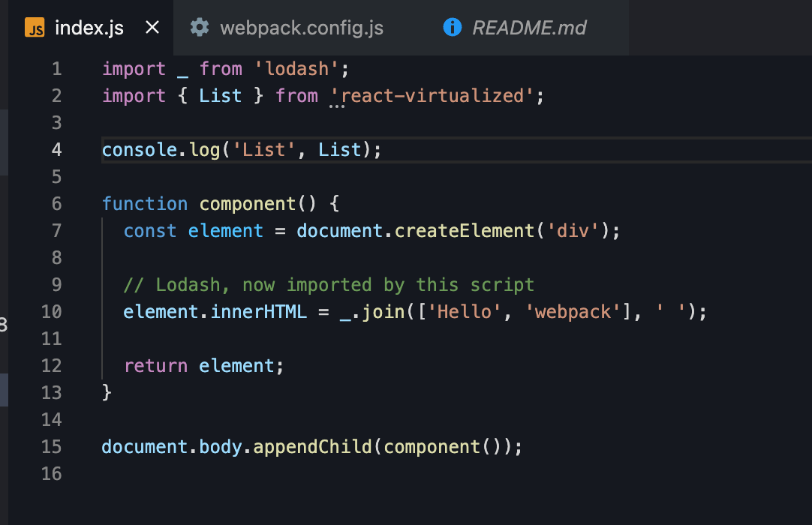Screen dimensions: 812x525
Task: Switch to the webpack.config.js tab
Action: pyautogui.click(x=302, y=28)
